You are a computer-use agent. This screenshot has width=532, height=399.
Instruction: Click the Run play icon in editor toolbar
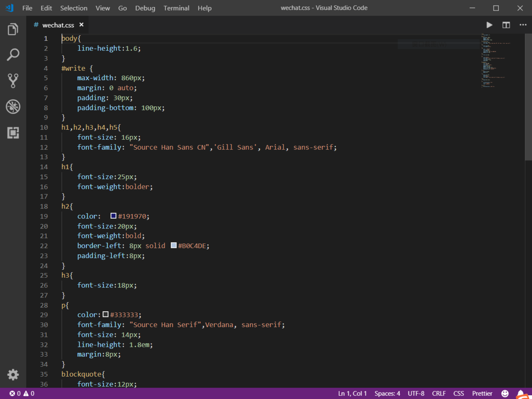pyautogui.click(x=489, y=25)
